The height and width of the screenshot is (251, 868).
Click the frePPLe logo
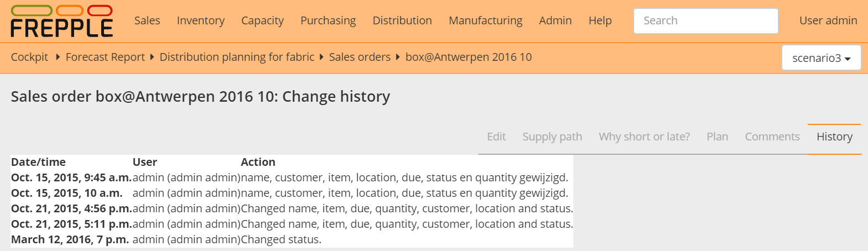pyautogui.click(x=61, y=21)
